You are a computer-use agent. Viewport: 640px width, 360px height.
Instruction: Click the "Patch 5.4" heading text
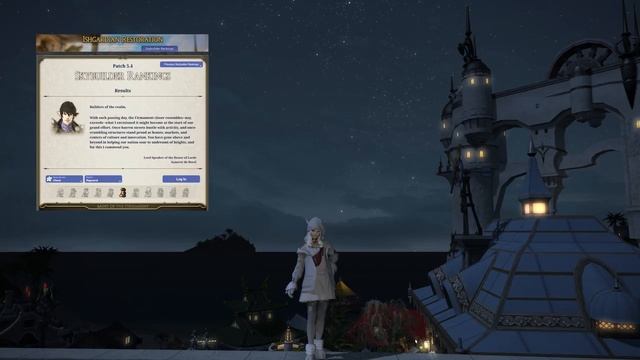(123, 66)
